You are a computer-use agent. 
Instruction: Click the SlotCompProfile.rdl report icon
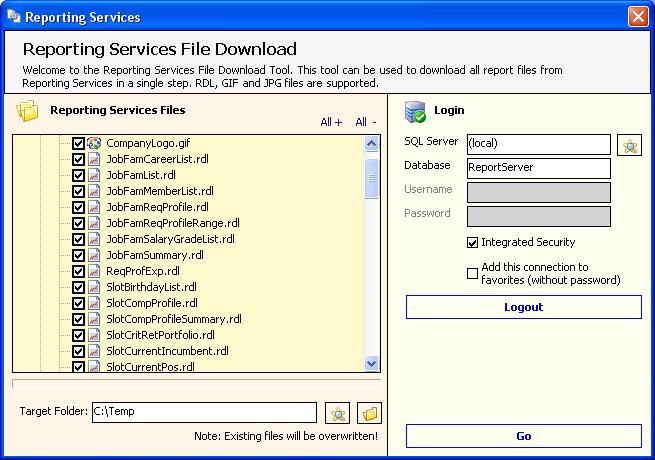click(x=94, y=303)
